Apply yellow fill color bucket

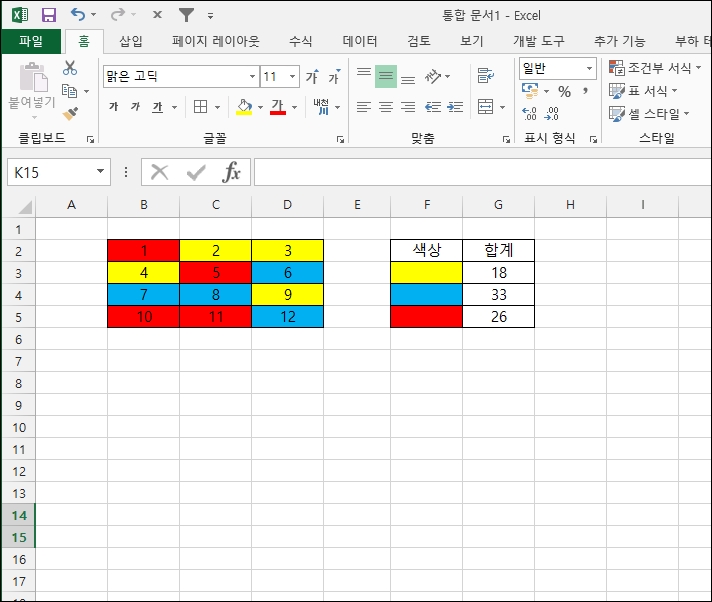244,107
